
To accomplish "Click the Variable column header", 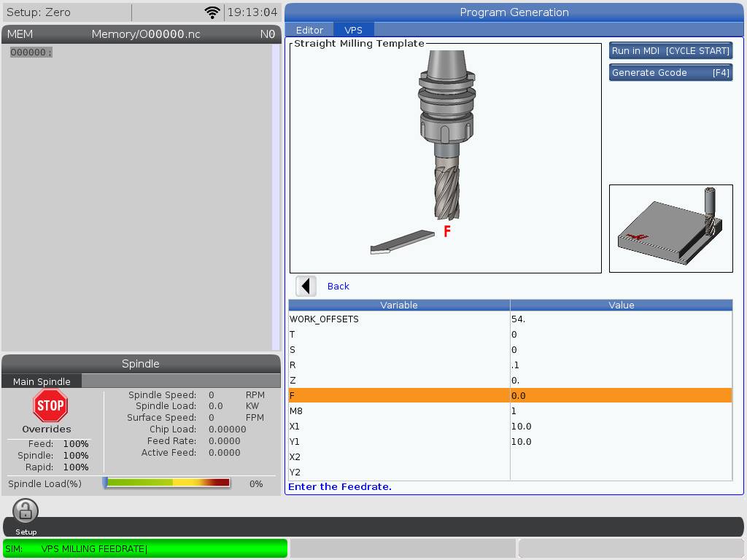I will [399, 306].
